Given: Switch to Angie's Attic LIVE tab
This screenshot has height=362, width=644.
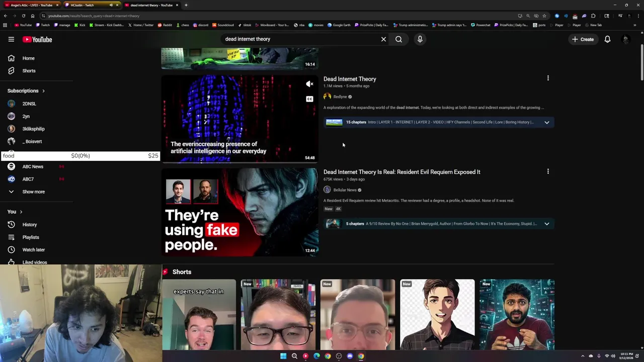Looking at the screenshot, I should click(31, 5).
